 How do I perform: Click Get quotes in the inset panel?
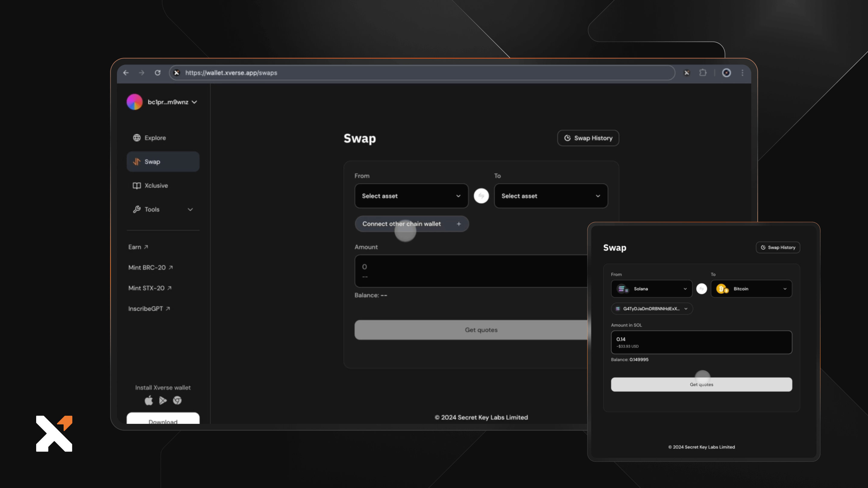pos(702,384)
